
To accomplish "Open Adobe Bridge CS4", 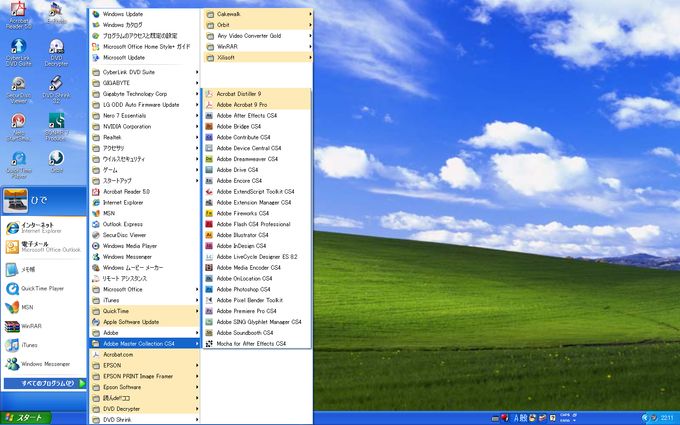I will point(257,126).
